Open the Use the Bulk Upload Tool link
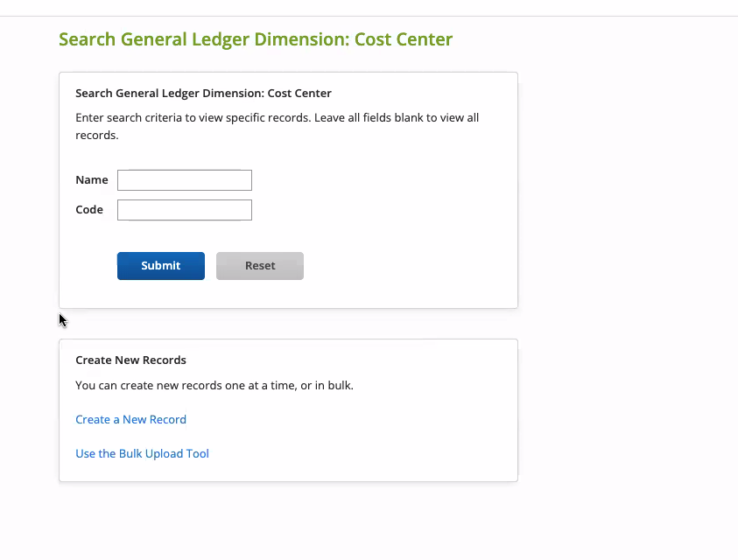The height and width of the screenshot is (560, 738). [x=142, y=453]
